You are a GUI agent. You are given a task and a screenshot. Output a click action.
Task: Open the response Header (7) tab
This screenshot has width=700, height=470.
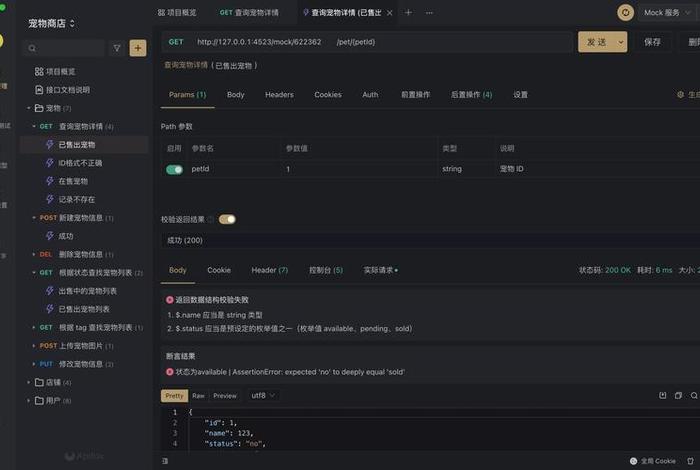(270, 270)
